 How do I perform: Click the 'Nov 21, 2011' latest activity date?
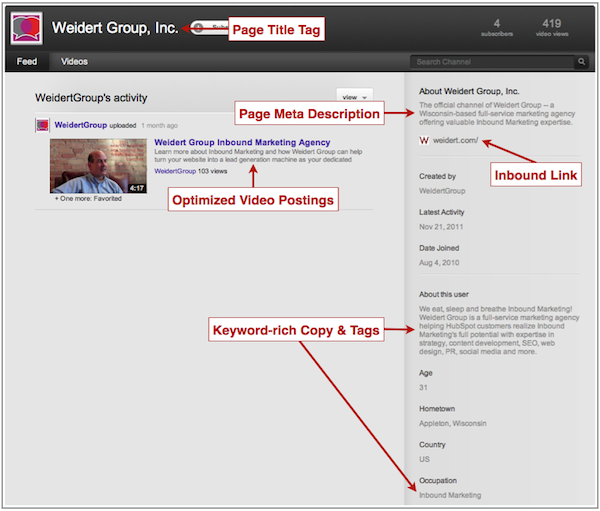click(x=441, y=227)
